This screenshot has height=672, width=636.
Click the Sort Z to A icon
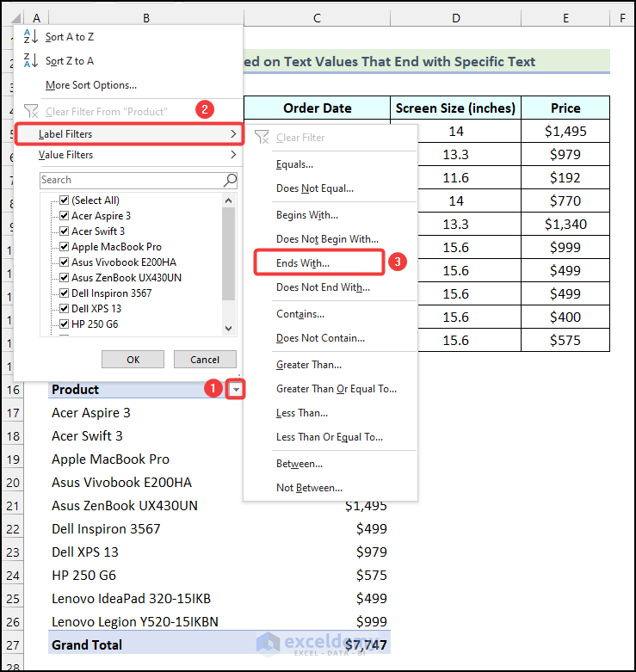click(31, 61)
